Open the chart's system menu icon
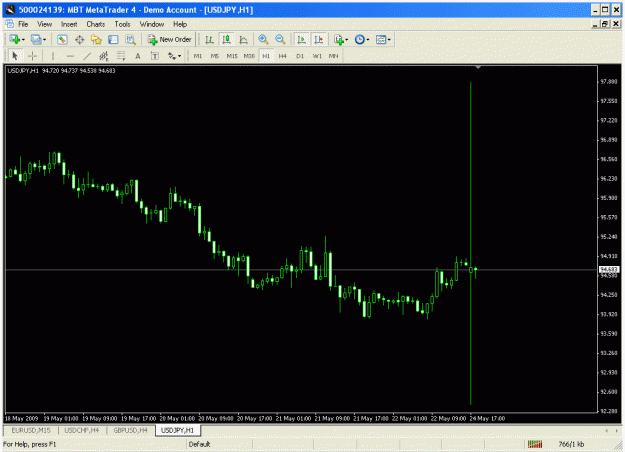 (x=10, y=24)
